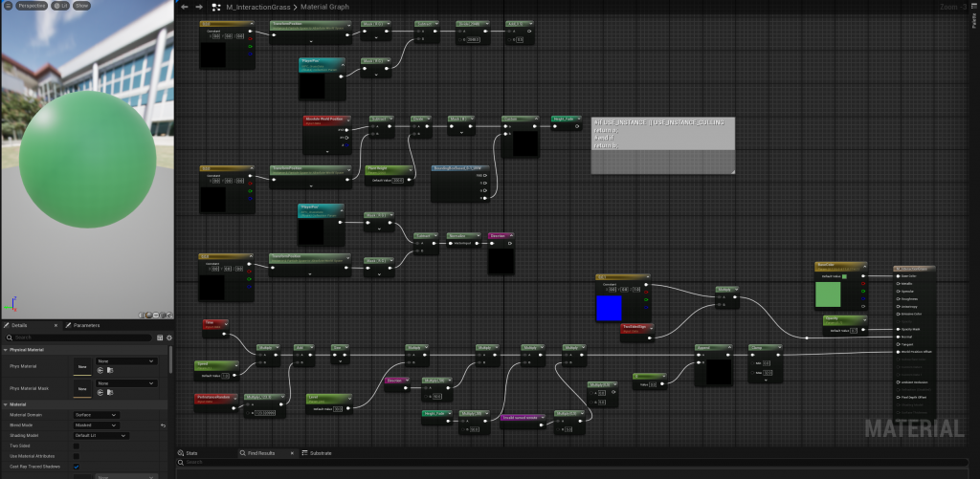Use selected asset for Phys Material

pos(99,369)
